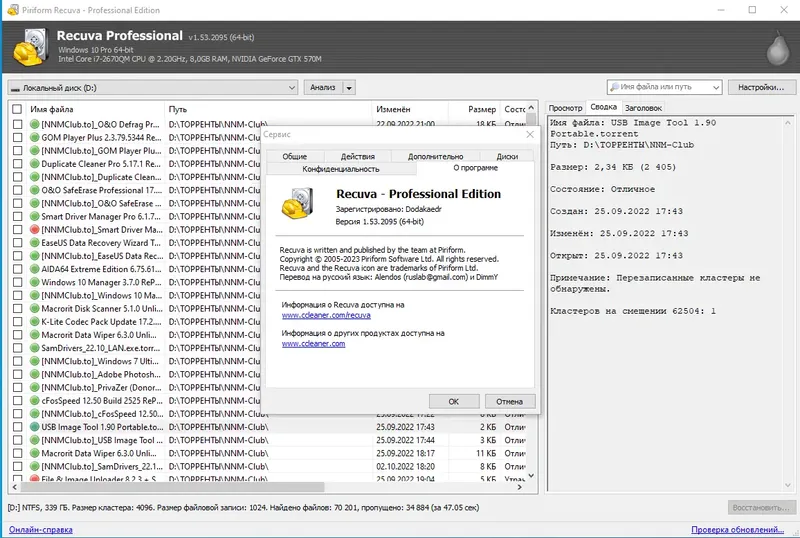The image size is (800, 538).
Task: Check the box for GOM Player Plus 2.3.79.5344 row
Action: pos(17,137)
